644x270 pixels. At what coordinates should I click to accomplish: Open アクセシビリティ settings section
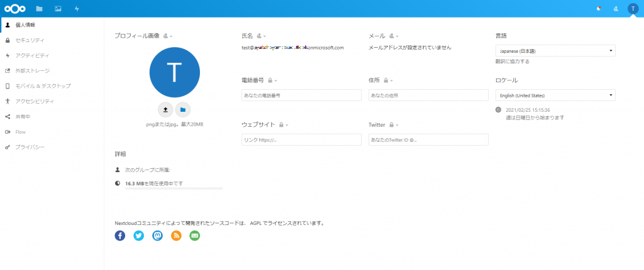point(52,101)
